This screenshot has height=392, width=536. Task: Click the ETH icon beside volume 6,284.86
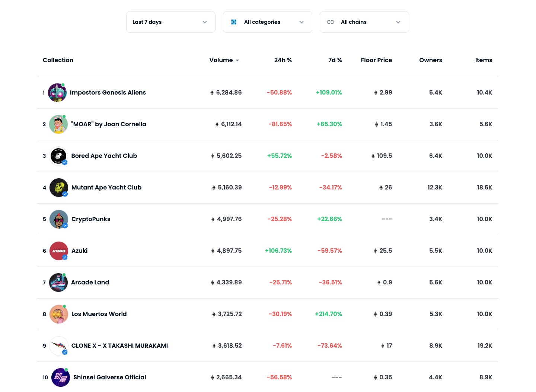212,93
